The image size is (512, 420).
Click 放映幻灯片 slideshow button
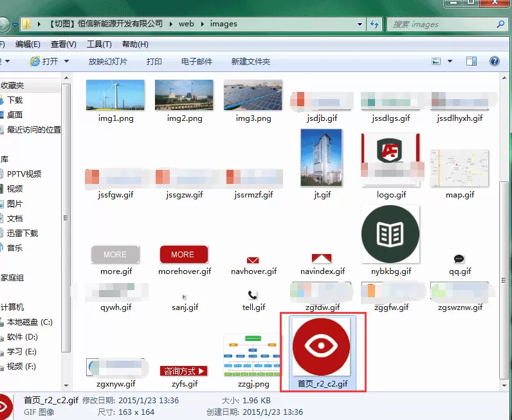tap(107, 61)
